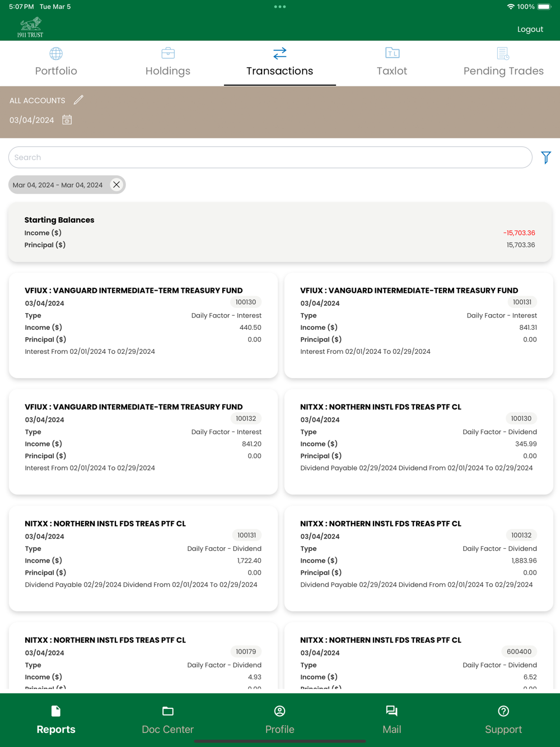560x747 pixels.
Task: Open Doc Center in the bottom bar
Action: (168, 720)
